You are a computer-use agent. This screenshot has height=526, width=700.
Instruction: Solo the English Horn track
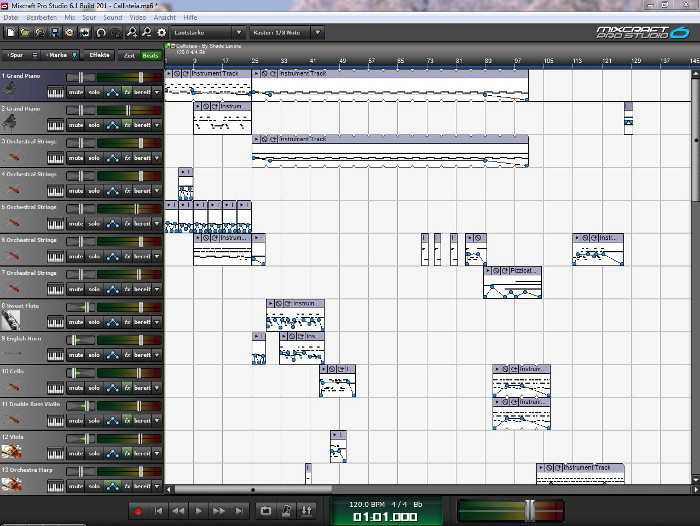tap(94, 355)
